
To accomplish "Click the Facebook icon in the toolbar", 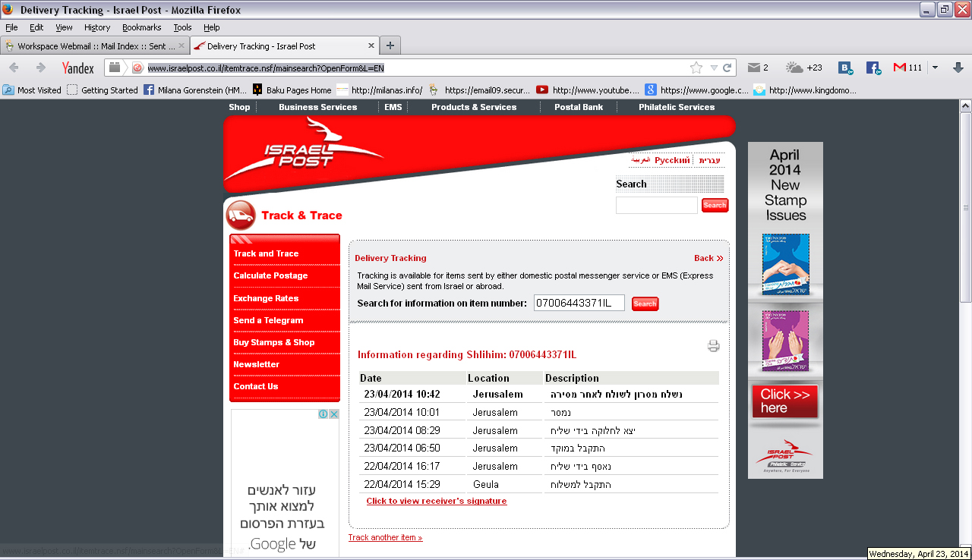I will coord(873,68).
